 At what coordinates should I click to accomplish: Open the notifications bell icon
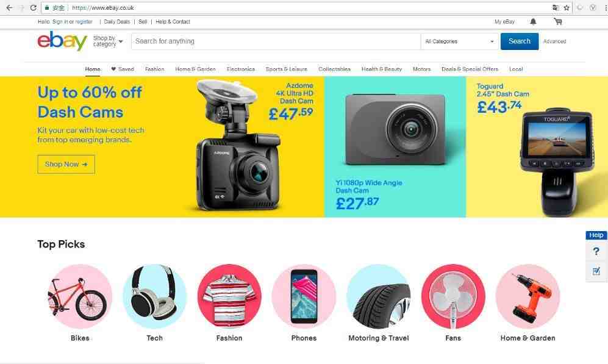point(533,22)
